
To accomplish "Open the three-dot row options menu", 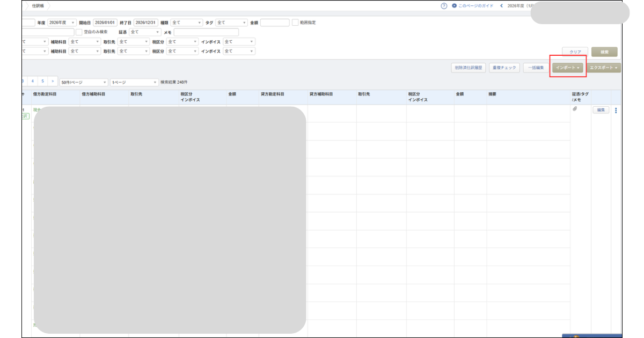I will pos(616,111).
